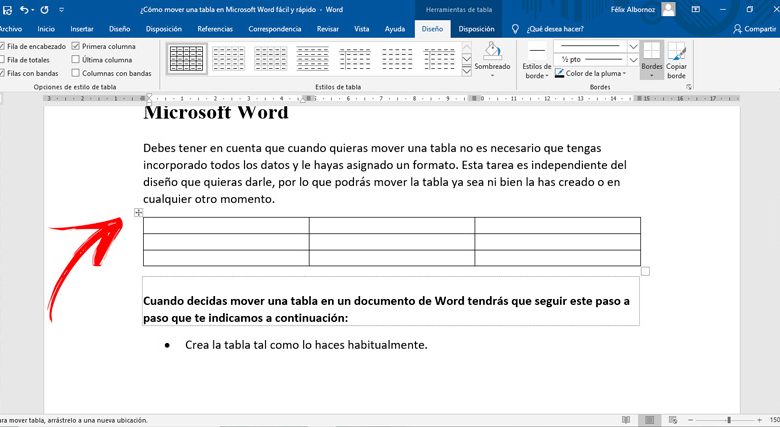This screenshot has height=427, width=780.
Task: Switch to the Insertar tab
Action: click(x=82, y=29)
